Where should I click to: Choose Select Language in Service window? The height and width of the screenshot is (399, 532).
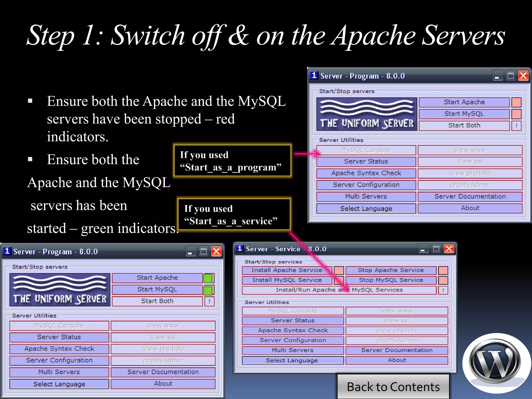coord(293,360)
